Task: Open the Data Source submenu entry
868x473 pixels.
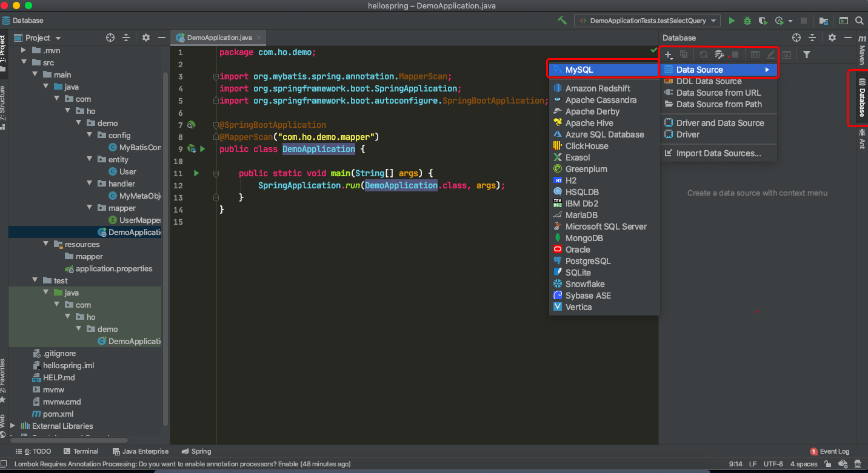Action: tap(719, 70)
